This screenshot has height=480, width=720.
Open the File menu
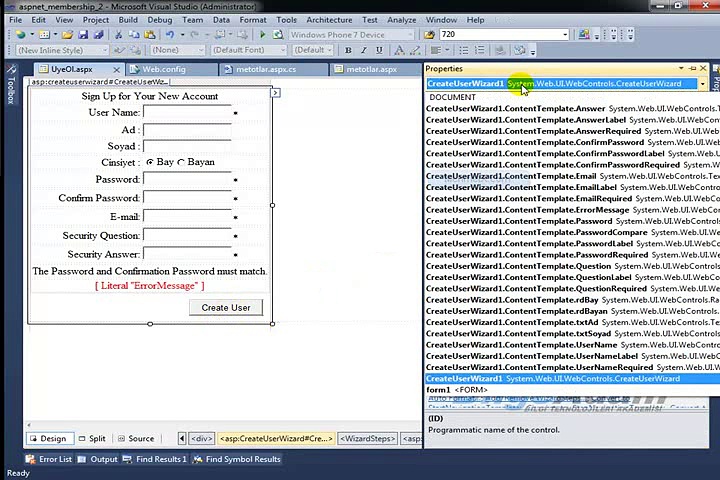click(x=15, y=20)
